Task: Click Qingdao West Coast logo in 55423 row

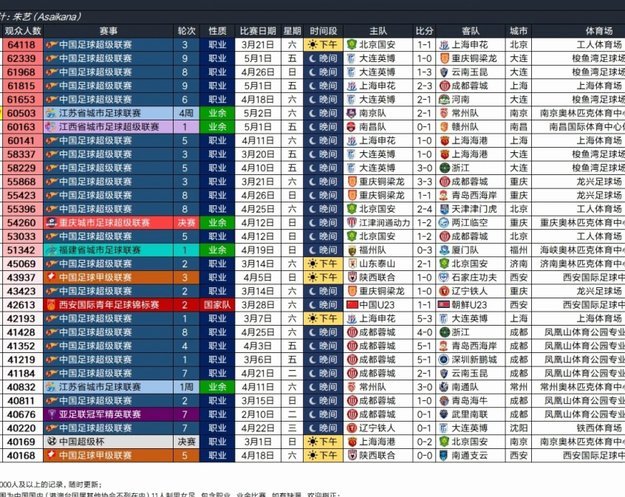Action: pos(444,195)
